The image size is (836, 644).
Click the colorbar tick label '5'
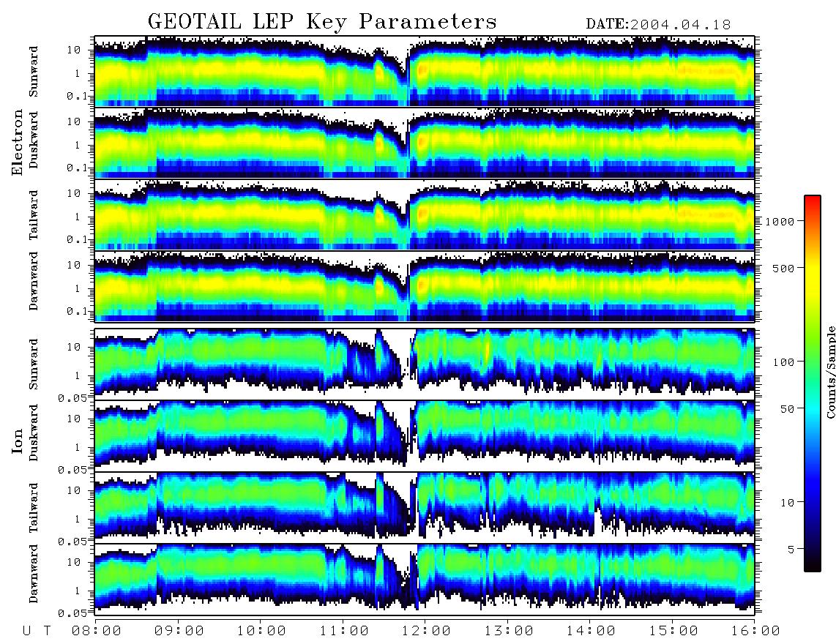coord(791,550)
